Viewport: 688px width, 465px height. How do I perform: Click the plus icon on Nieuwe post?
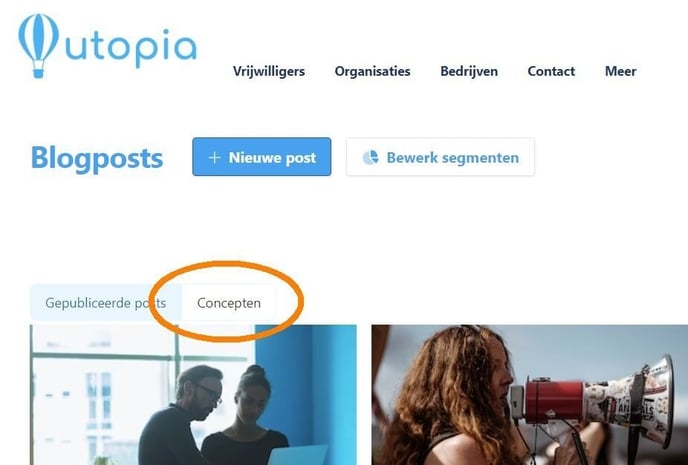[x=214, y=157]
